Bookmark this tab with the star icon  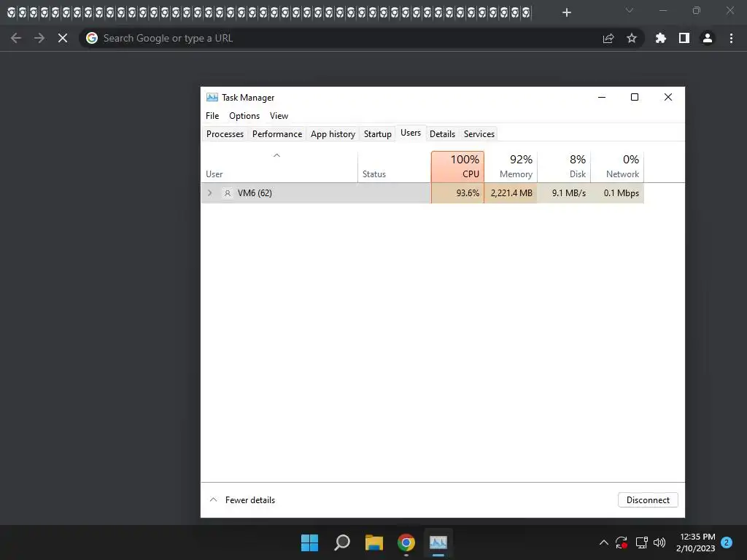(x=632, y=38)
